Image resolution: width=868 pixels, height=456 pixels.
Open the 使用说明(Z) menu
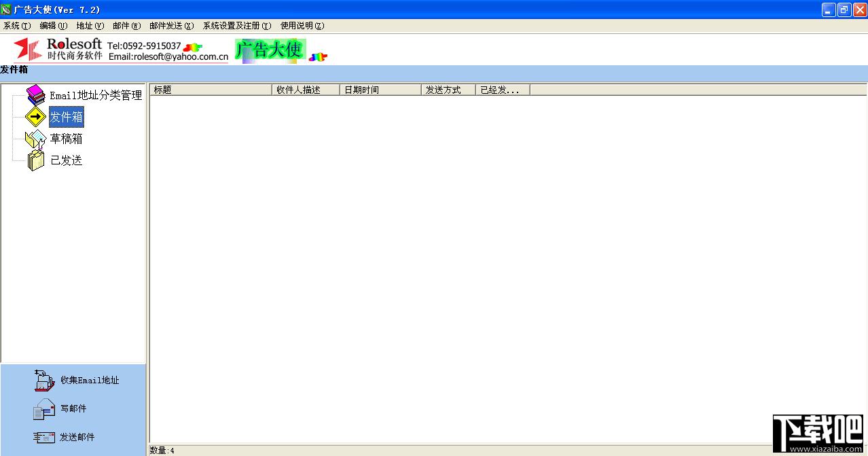tap(302, 26)
